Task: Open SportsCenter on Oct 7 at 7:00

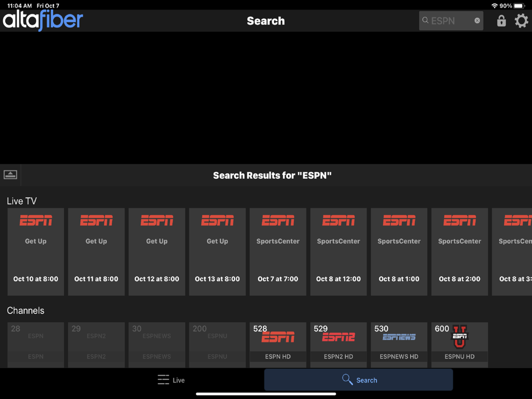Action: coord(278,252)
